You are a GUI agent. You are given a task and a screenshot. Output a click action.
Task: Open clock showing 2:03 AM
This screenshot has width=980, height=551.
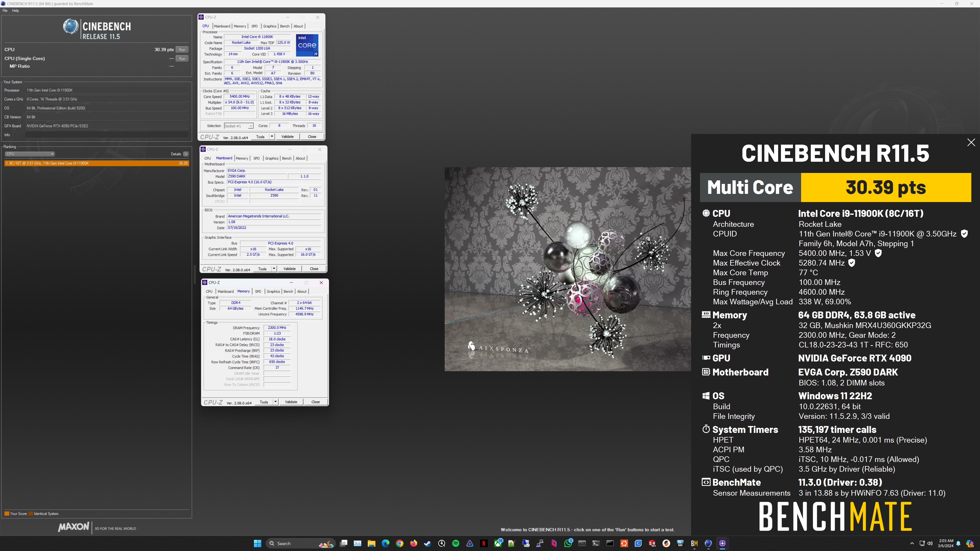pyautogui.click(x=946, y=543)
